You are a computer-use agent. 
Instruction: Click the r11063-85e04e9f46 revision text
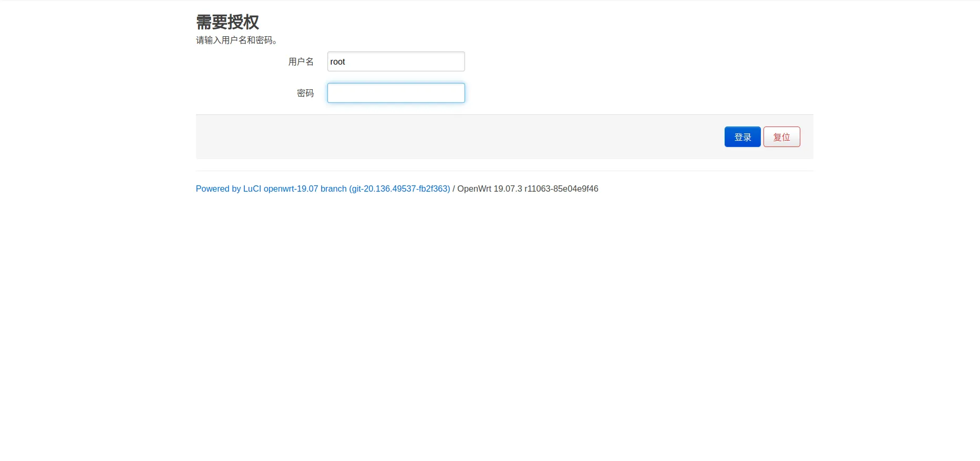click(x=561, y=188)
